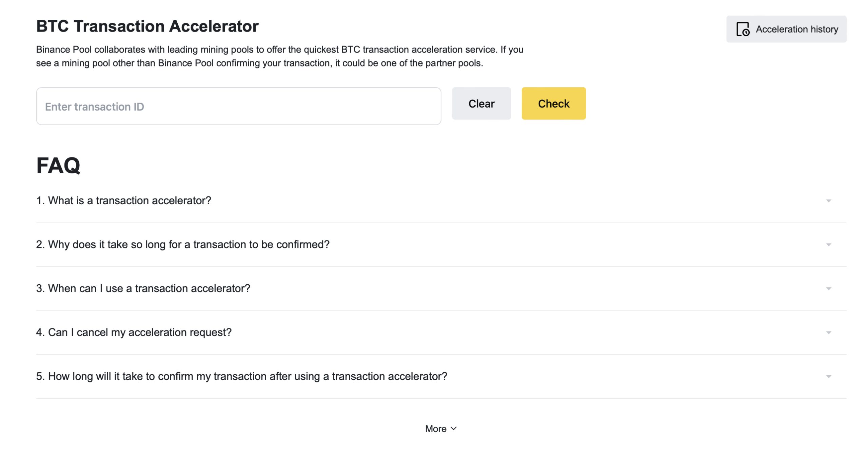
Task: Click the More label below the FAQ list
Action: click(435, 429)
